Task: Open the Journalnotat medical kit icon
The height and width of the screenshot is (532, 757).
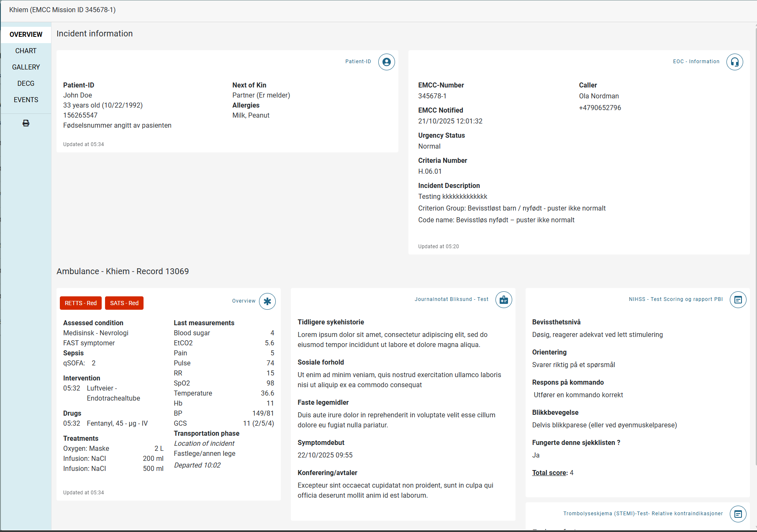Action: [x=504, y=300]
